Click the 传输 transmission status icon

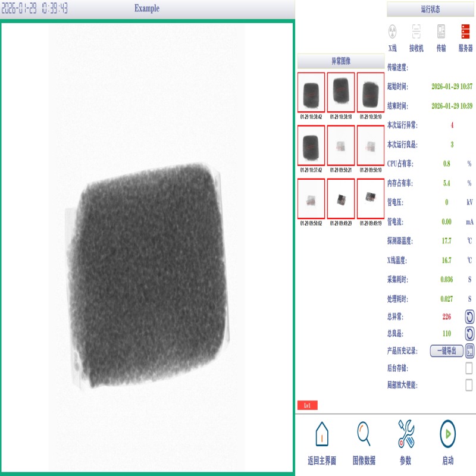[441, 31]
